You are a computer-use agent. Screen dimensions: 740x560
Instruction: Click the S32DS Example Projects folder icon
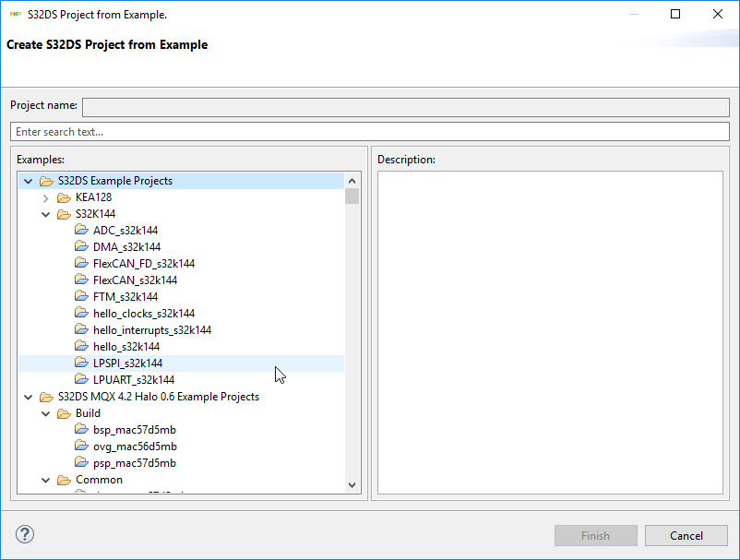pos(46,181)
